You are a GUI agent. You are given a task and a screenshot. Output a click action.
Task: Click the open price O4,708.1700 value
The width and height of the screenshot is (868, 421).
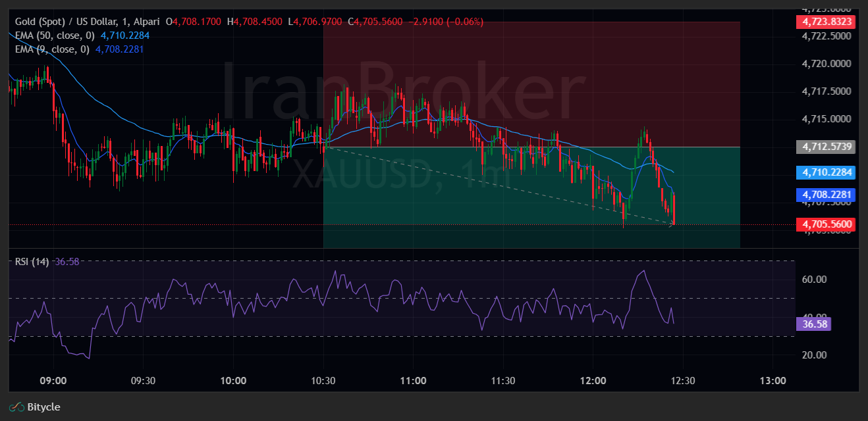[194, 22]
